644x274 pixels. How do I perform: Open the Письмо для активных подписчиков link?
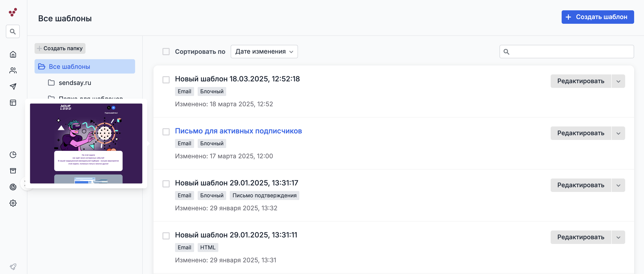tap(238, 131)
